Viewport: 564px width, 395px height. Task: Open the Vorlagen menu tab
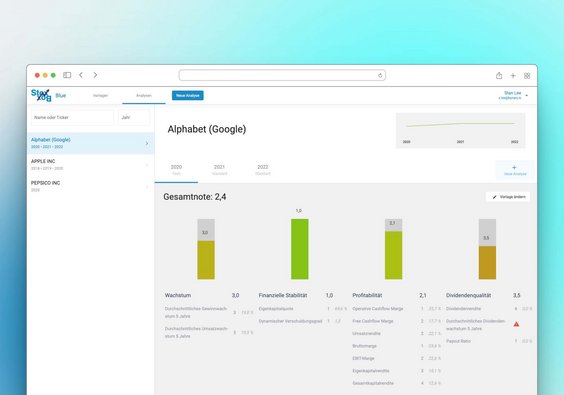point(100,95)
